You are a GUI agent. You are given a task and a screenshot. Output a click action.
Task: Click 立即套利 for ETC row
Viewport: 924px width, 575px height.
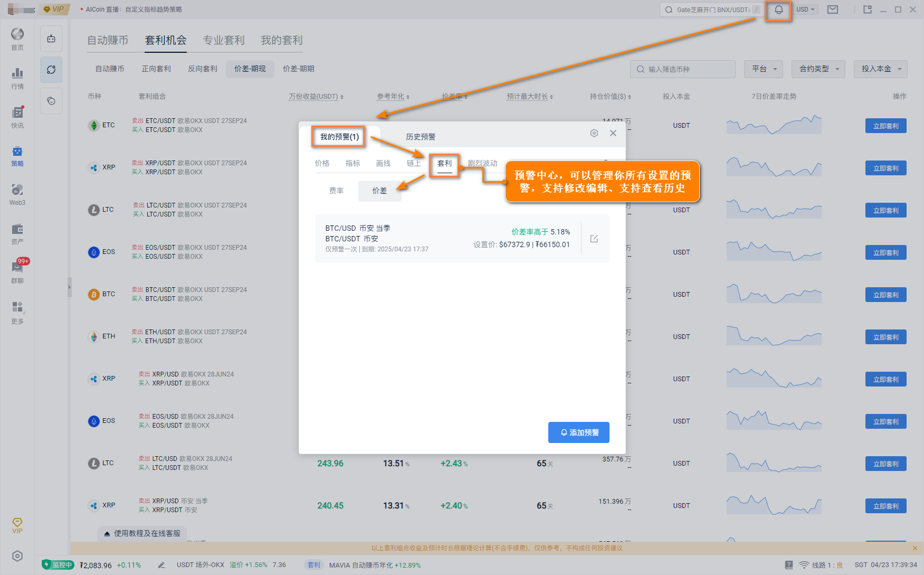[886, 126]
